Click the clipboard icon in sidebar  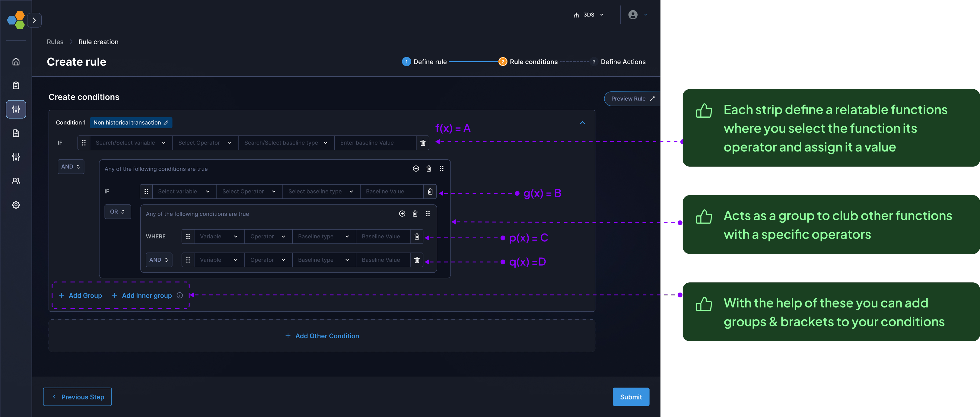pos(16,85)
